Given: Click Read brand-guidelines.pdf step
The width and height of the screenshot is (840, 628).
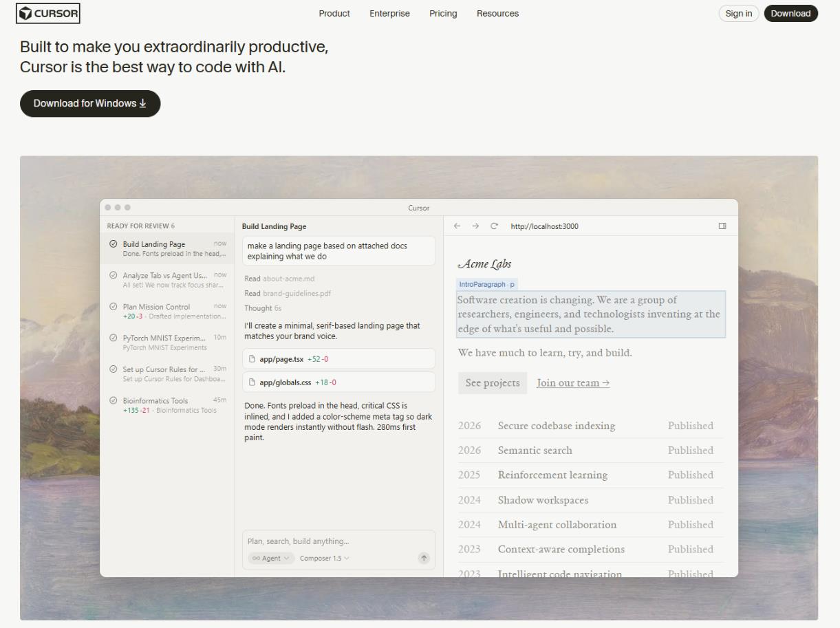Looking at the screenshot, I should (x=288, y=293).
